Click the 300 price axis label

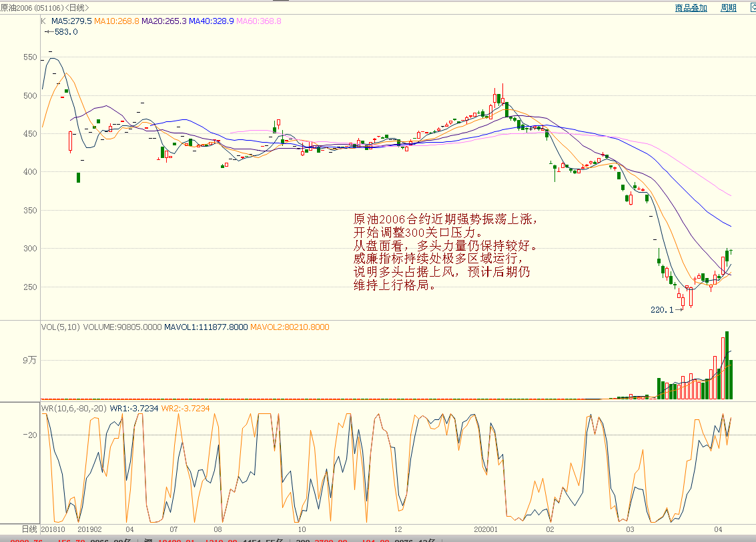coord(30,249)
